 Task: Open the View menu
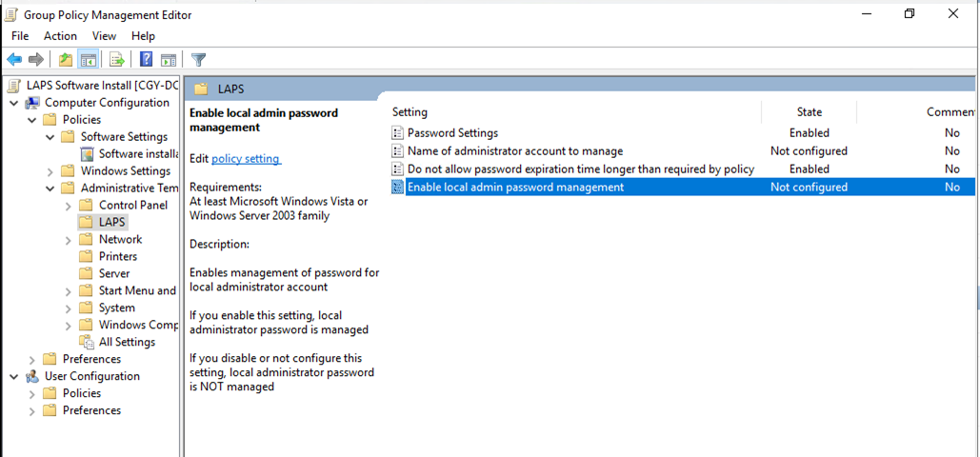(x=105, y=36)
